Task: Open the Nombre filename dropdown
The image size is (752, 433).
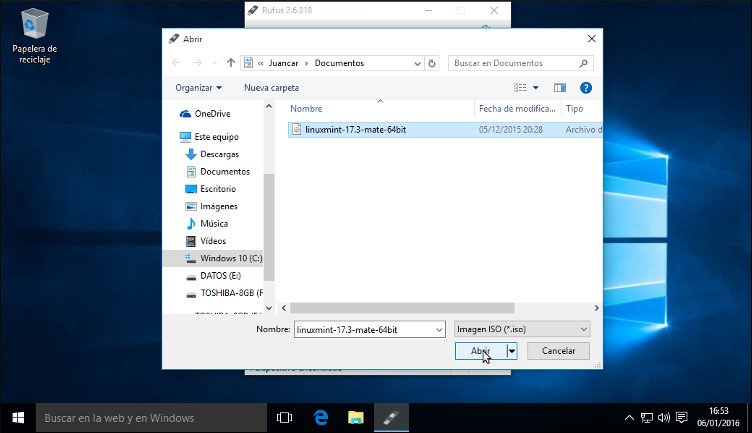Action: click(x=439, y=329)
